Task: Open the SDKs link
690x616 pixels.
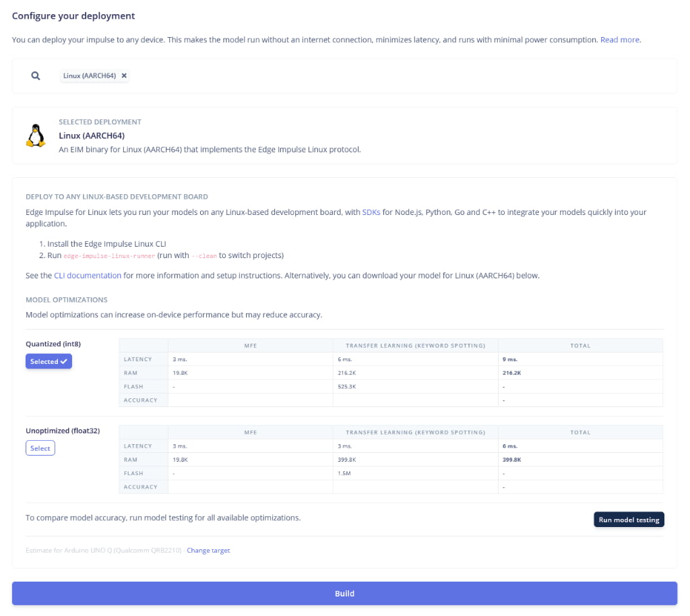Action: click(371, 212)
